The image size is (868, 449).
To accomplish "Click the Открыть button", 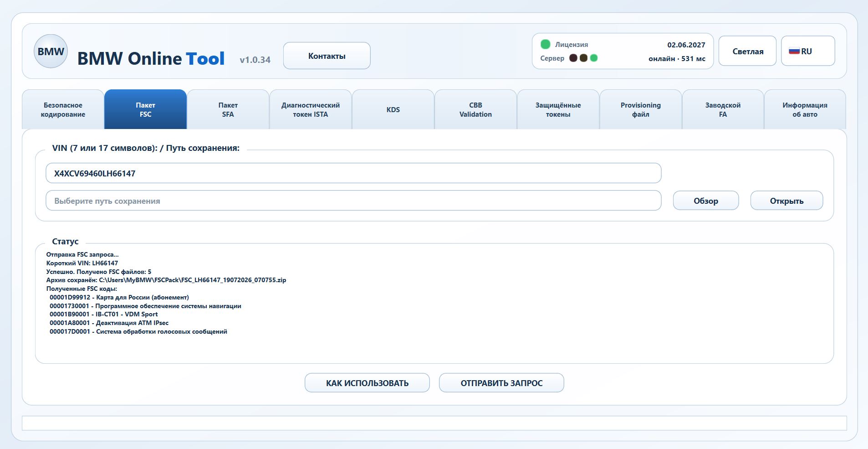I will 786,201.
